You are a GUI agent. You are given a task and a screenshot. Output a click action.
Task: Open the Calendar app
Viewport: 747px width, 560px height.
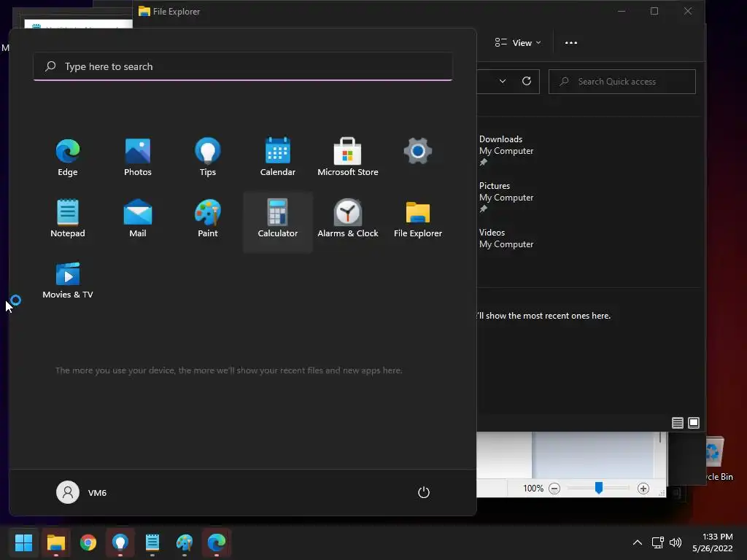278,157
